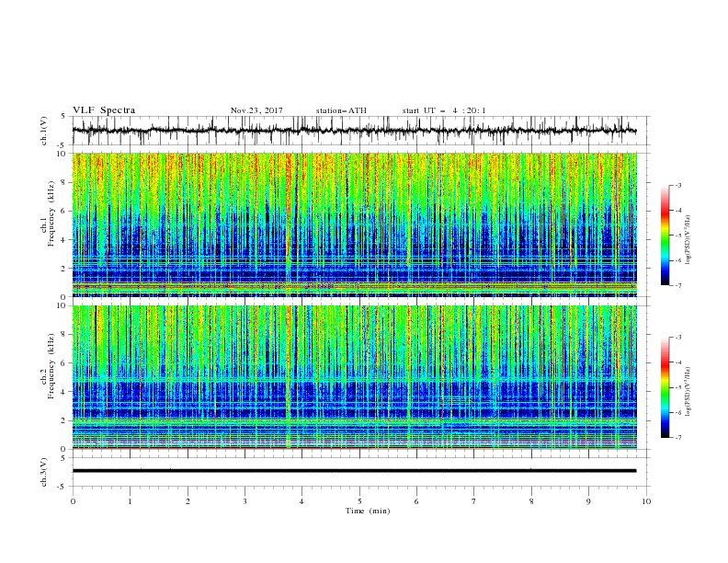This screenshot has height=563, width=728.
Task: Click inside the ch.1 spectrogram panel
Action: point(354,224)
